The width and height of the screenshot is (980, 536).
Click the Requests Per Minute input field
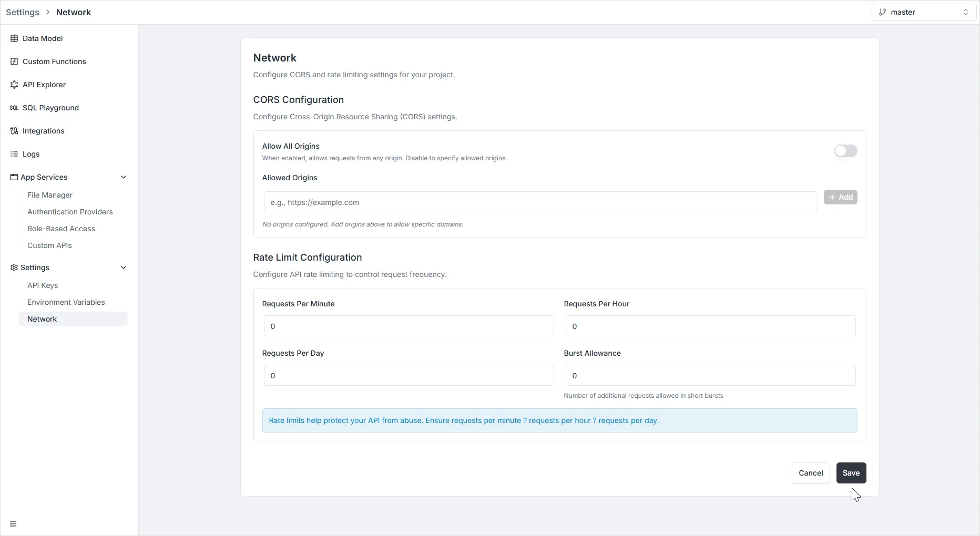409,326
